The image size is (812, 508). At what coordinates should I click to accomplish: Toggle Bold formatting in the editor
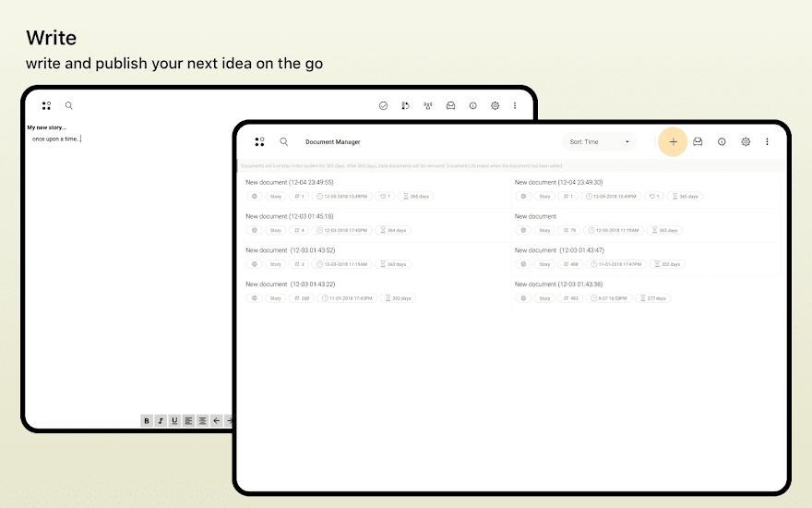click(x=146, y=420)
